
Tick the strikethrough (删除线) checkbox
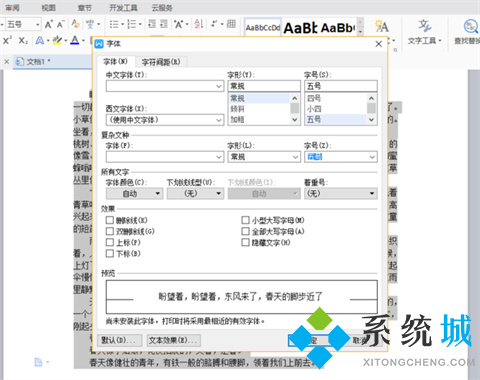pos(110,220)
